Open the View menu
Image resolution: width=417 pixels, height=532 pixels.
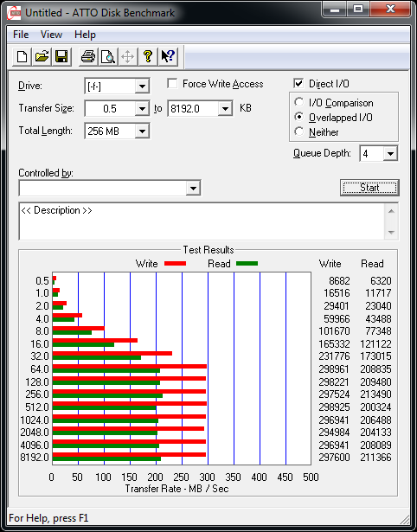[51, 35]
